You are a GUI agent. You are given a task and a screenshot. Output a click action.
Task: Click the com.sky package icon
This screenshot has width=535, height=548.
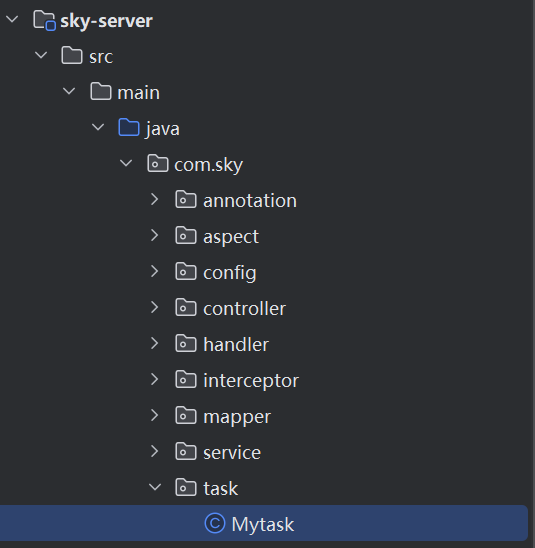[158, 163]
